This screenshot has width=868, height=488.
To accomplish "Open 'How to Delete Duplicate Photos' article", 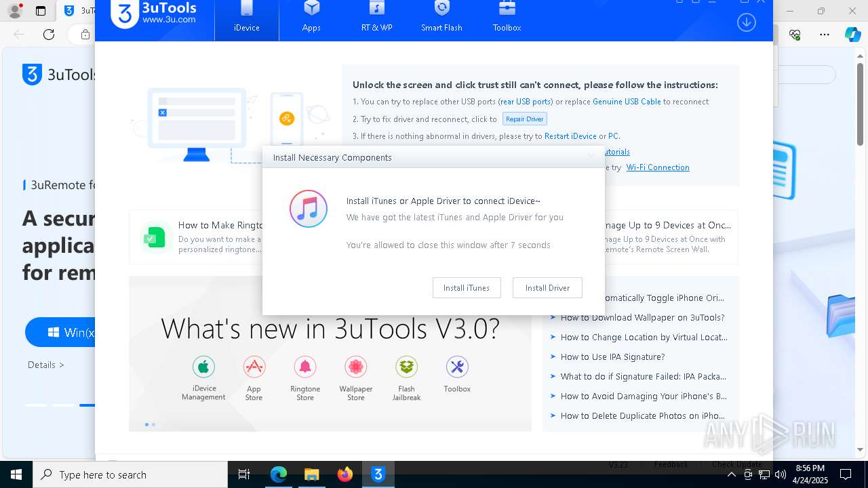I will 642,416.
